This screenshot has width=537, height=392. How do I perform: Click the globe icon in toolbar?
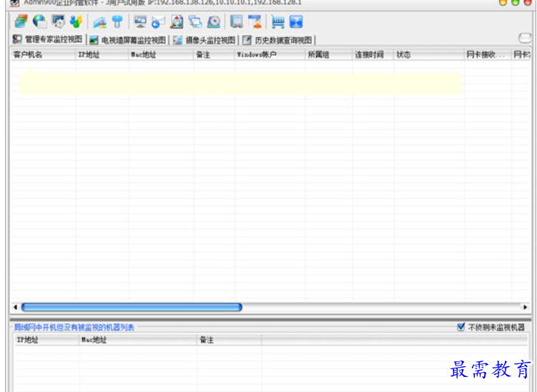(39, 22)
